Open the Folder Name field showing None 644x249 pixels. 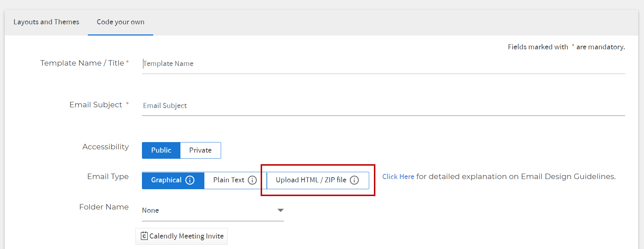pos(213,211)
